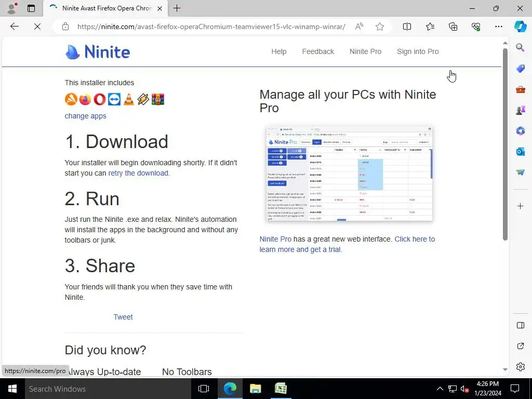Click the Opera icon in installer list

(100, 99)
